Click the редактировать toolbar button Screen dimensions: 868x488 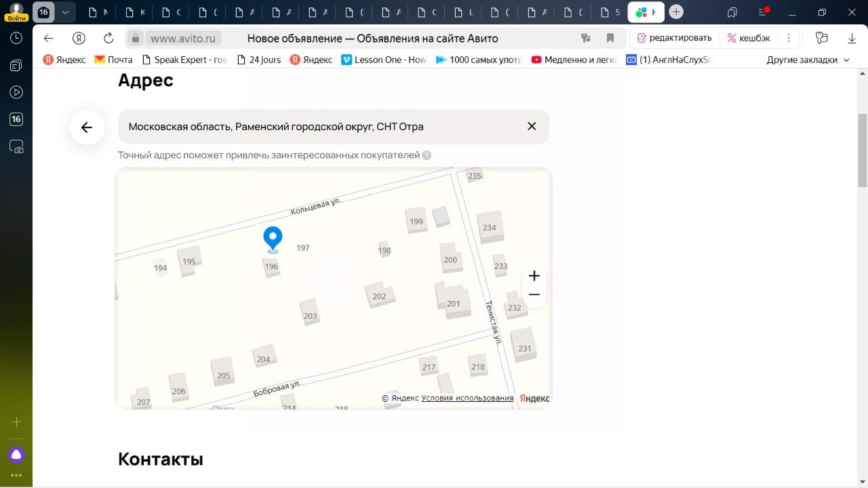click(675, 38)
